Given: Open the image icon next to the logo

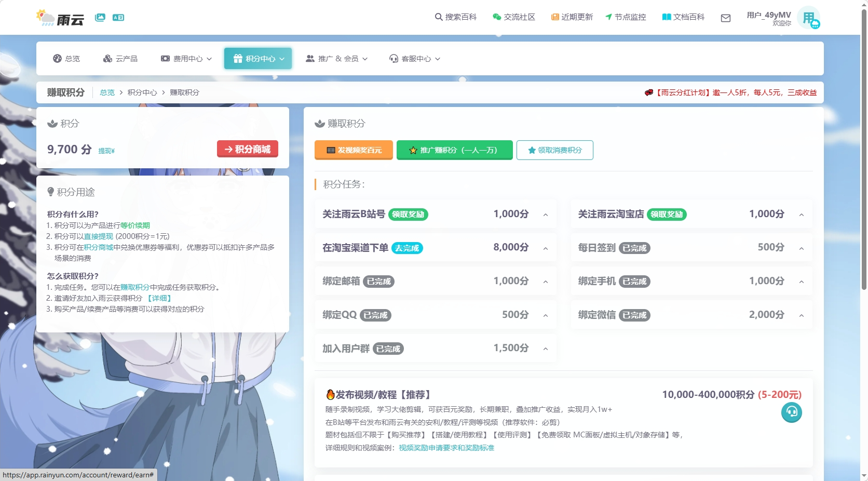Looking at the screenshot, I should click(100, 17).
